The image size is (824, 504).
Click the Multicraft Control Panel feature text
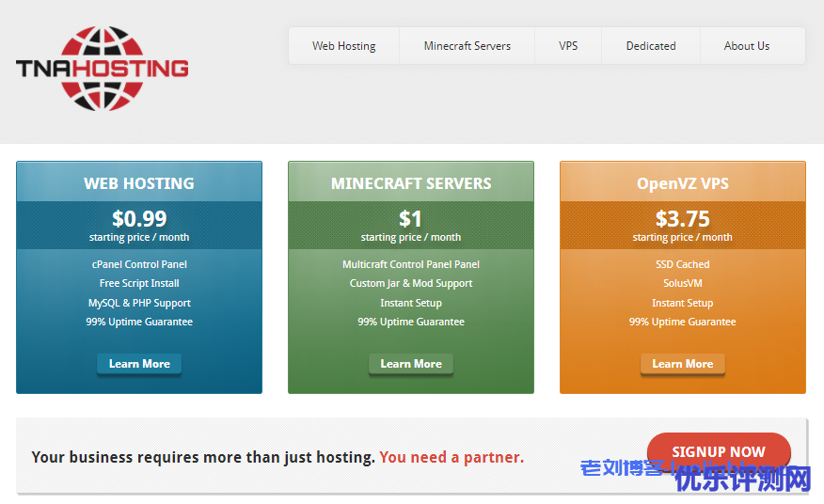coord(411,264)
